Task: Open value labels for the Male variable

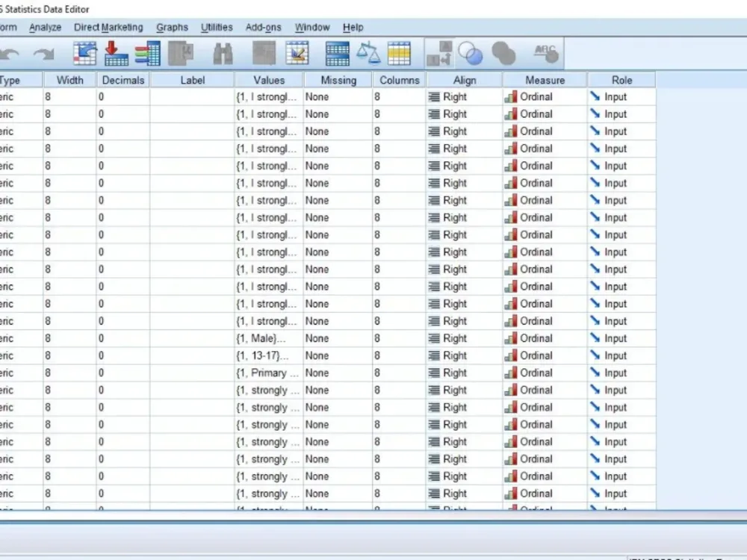Action: point(267,338)
